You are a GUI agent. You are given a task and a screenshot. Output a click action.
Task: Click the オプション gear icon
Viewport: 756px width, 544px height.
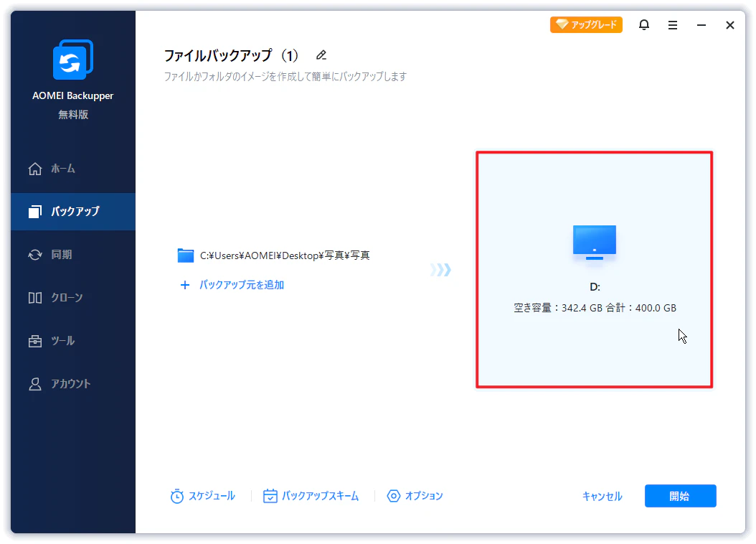[x=394, y=496]
